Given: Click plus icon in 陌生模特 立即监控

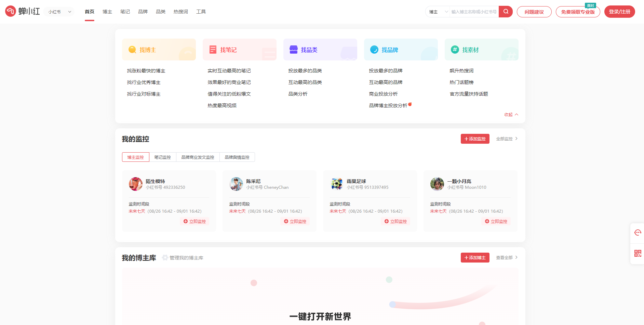Looking at the screenshot, I should pyautogui.click(x=186, y=221).
